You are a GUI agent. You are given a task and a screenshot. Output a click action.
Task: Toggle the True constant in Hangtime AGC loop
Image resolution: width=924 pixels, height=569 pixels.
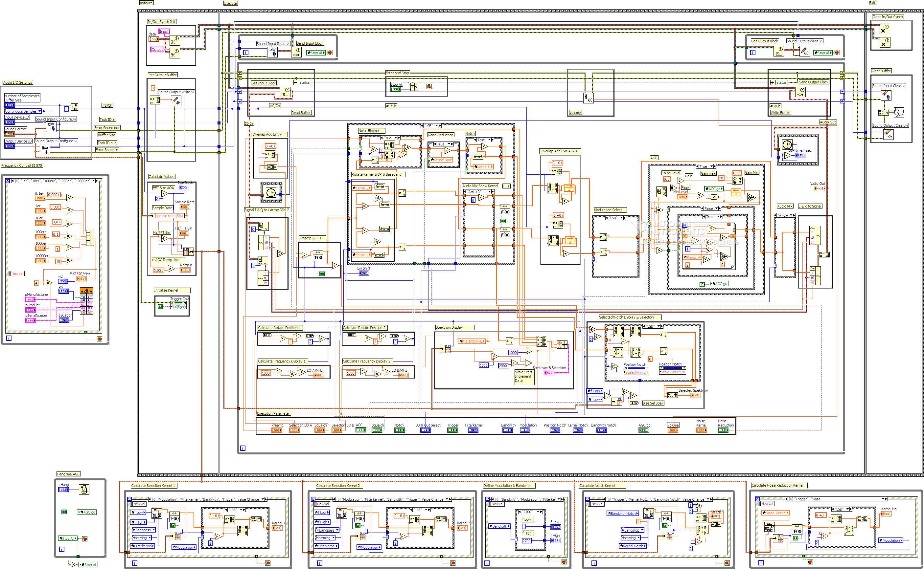coord(64,512)
